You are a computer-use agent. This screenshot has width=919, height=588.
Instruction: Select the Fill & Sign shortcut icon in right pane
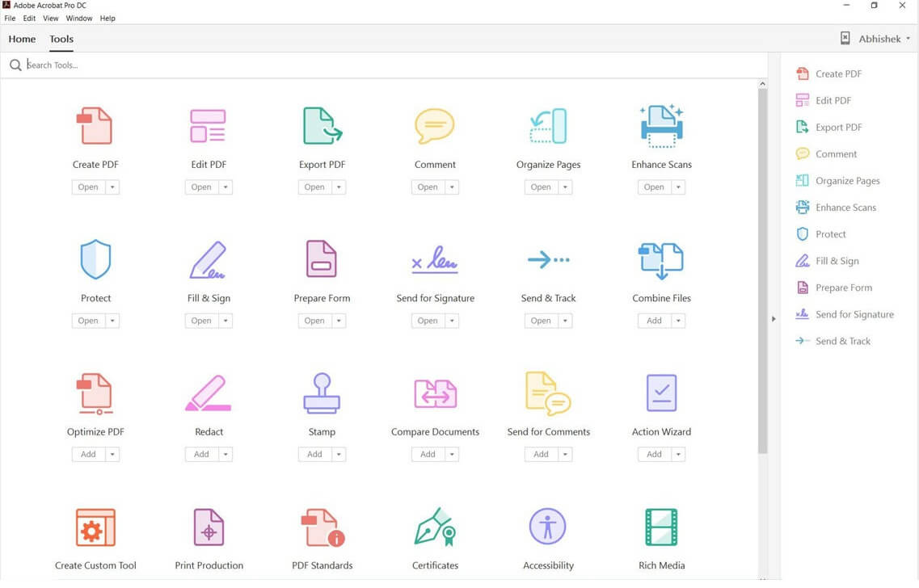pyautogui.click(x=803, y=261)
